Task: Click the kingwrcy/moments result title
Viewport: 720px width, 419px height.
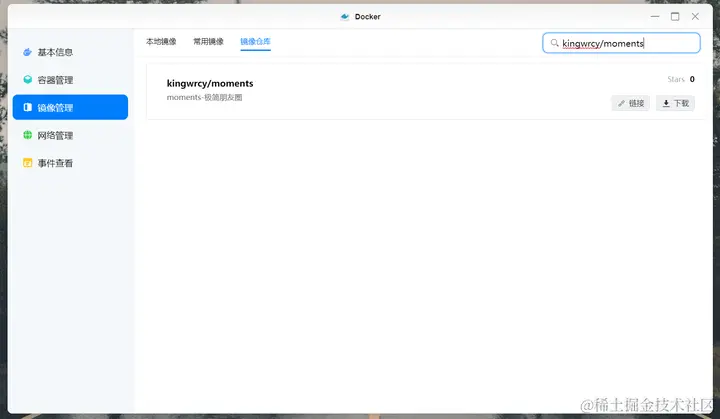Action: (x=210, y=83)
